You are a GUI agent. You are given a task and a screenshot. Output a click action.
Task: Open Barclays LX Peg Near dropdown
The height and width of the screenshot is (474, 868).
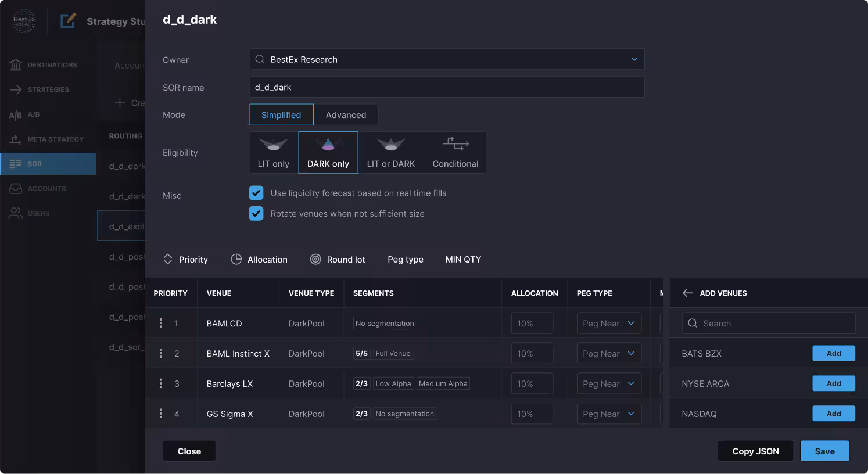609,384
